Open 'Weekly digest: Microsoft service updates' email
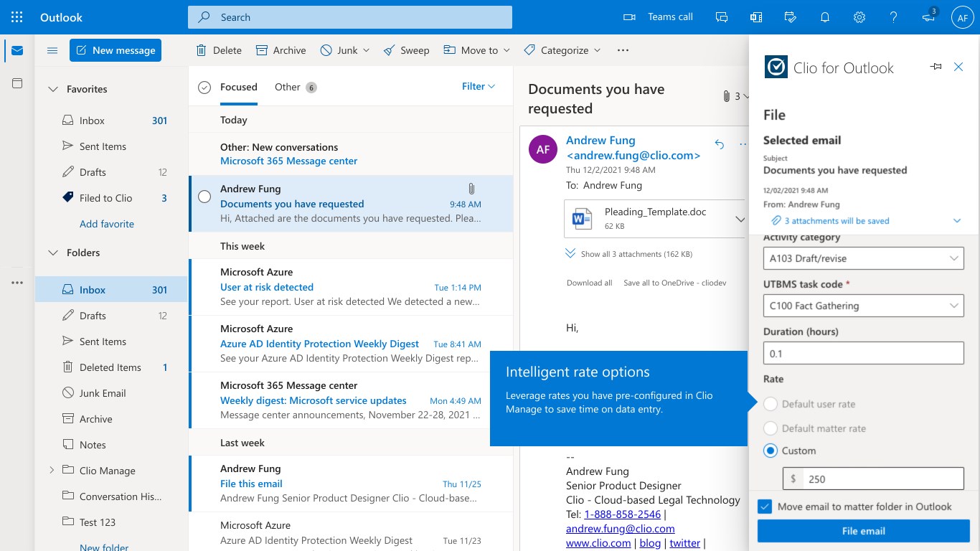This screenshot has height=551, width=980. tap(351, 400)
